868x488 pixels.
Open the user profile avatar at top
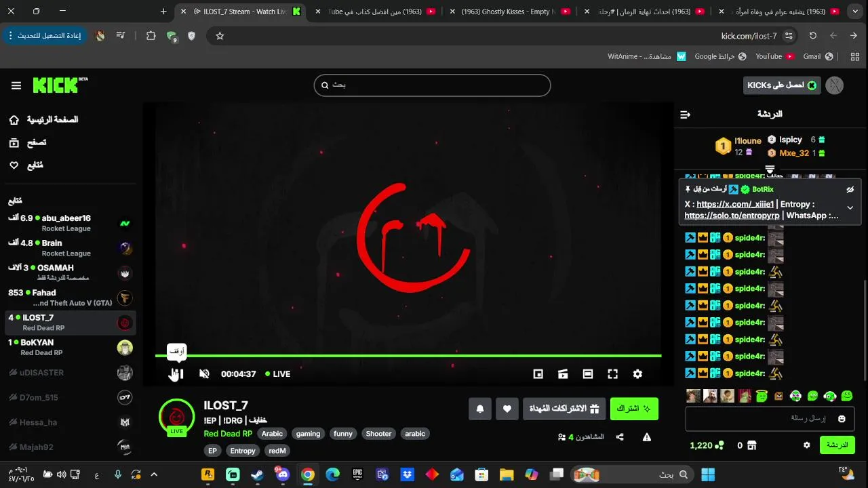click(835, 85)
